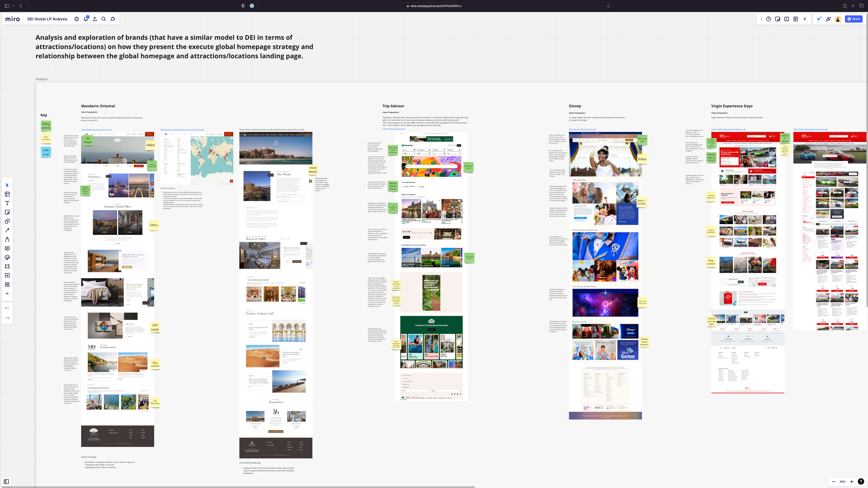Pick the Connection line arrow tool
The height and width of the screenshot is (488, 868).
click(7, 230)
